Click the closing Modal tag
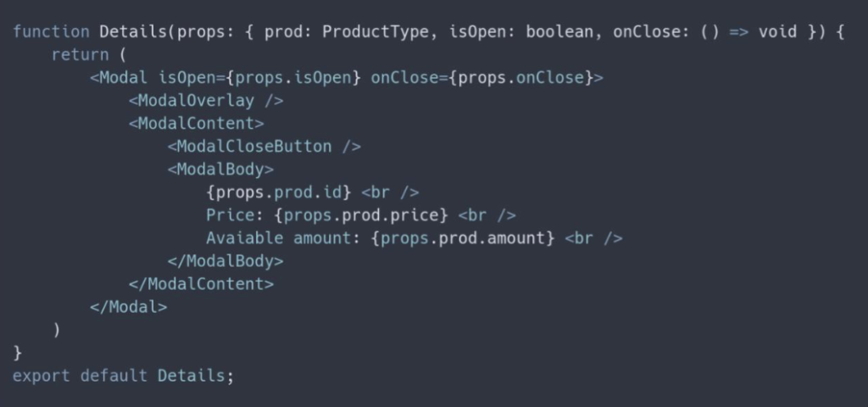Screen dimensions: 868x407 129,307
